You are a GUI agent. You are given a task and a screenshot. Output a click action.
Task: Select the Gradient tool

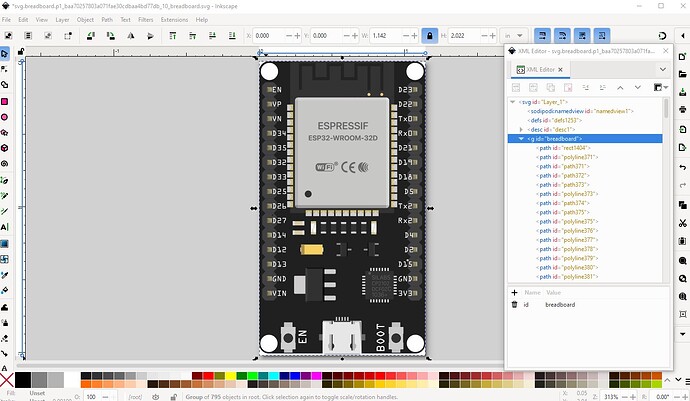coord(4,243)
